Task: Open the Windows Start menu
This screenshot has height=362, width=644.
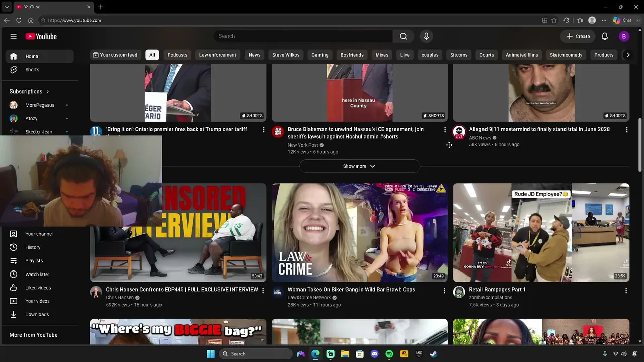Action: (x=210, y=354)
